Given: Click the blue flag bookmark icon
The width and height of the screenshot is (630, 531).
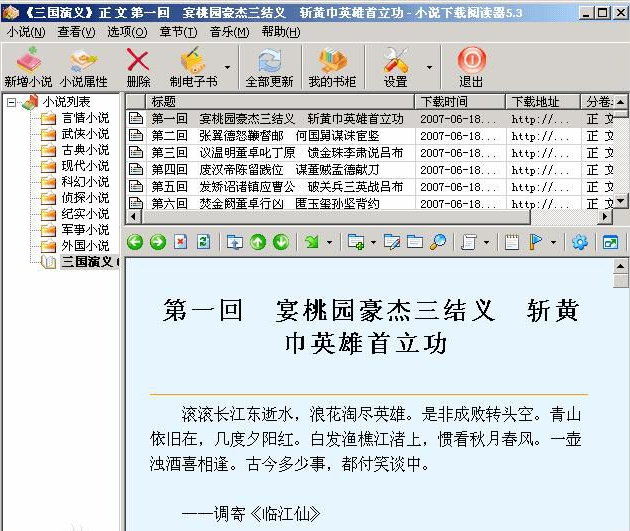Looking at the screenshot, I should pyautogui.click(x=536, y=242).
